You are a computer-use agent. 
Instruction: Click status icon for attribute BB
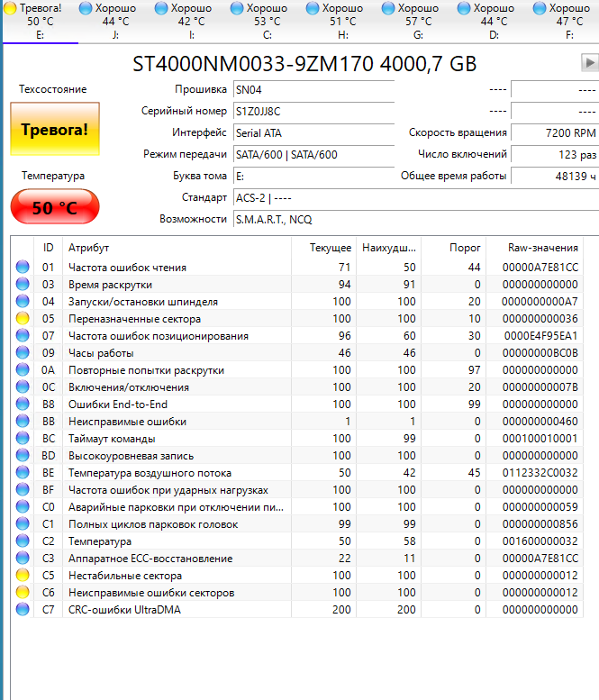coord(23,421)
